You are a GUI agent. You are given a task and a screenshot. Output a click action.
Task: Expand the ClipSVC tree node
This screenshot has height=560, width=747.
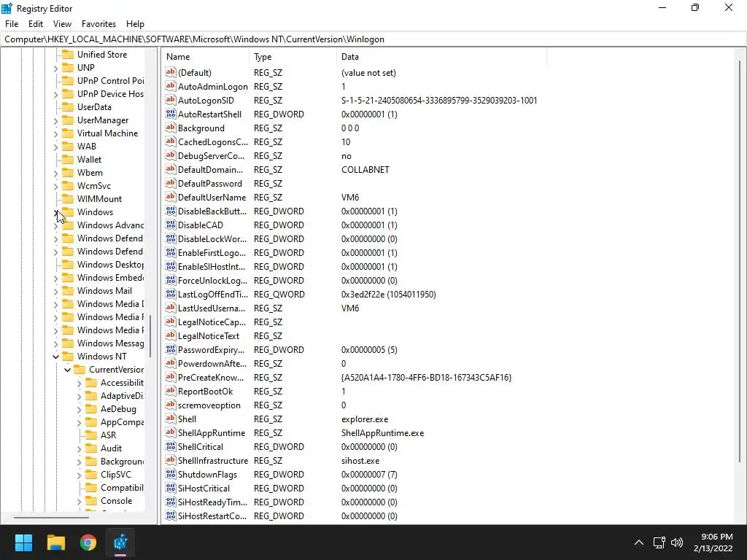tap(79, 475)
